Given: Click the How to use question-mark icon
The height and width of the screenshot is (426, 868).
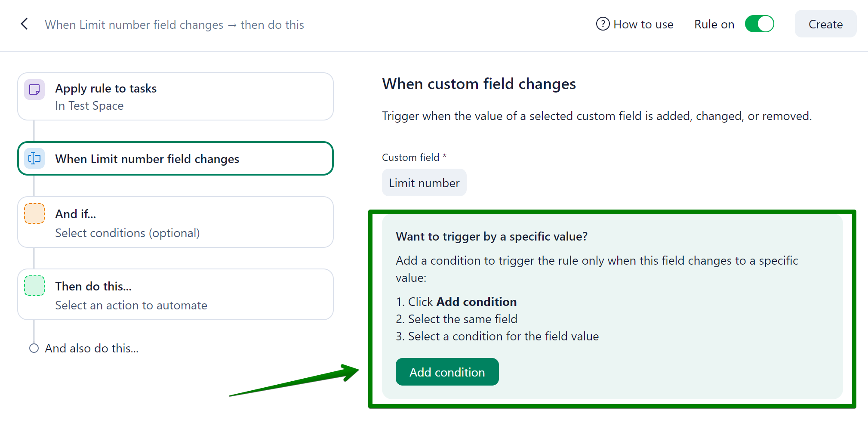Looking at the screenshot, I should click(603, 24).
